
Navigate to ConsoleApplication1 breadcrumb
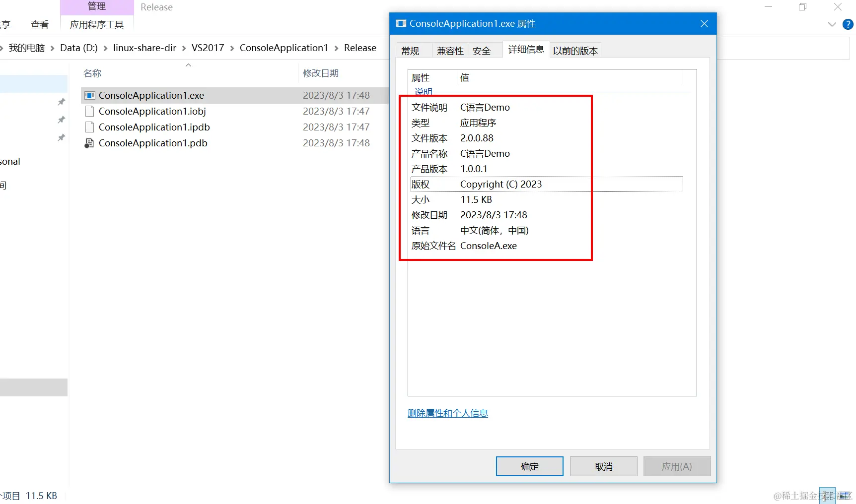(x=284, y=48)
